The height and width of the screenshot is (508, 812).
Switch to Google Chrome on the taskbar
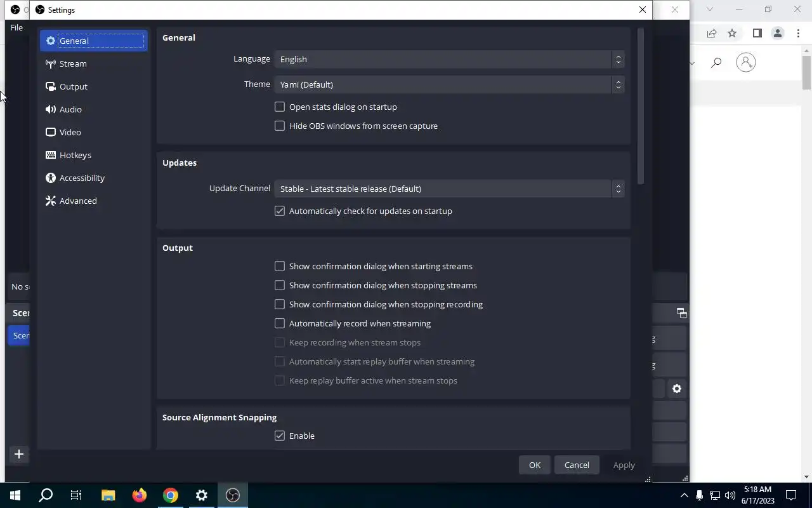pyautogui.click(x=171, y=495)
